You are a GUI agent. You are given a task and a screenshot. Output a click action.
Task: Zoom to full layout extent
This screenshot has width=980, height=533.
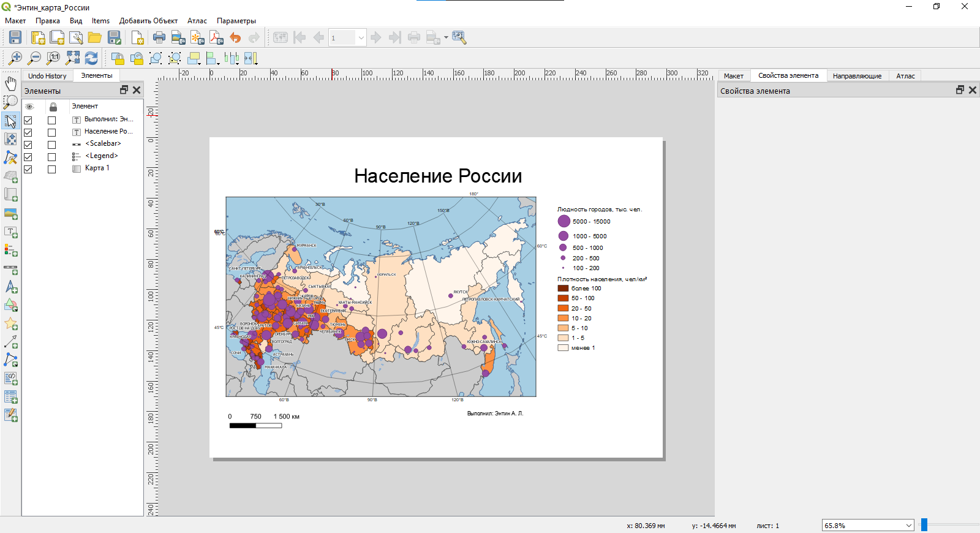[72, 58]
